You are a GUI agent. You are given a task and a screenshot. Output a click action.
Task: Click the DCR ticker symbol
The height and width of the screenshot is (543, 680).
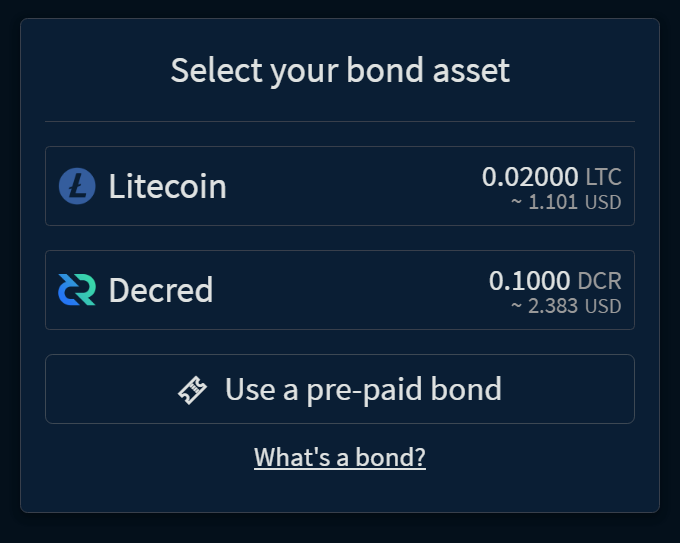(x=600, y=282)
